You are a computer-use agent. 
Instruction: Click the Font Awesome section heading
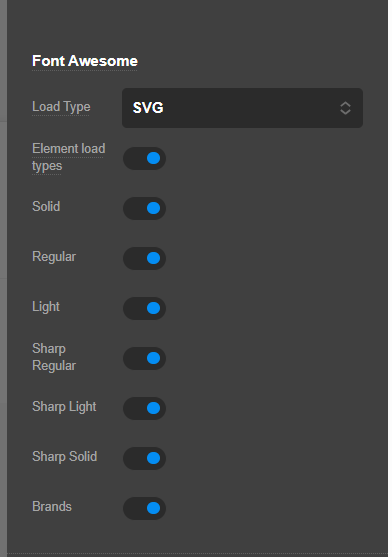coord(85,61)
